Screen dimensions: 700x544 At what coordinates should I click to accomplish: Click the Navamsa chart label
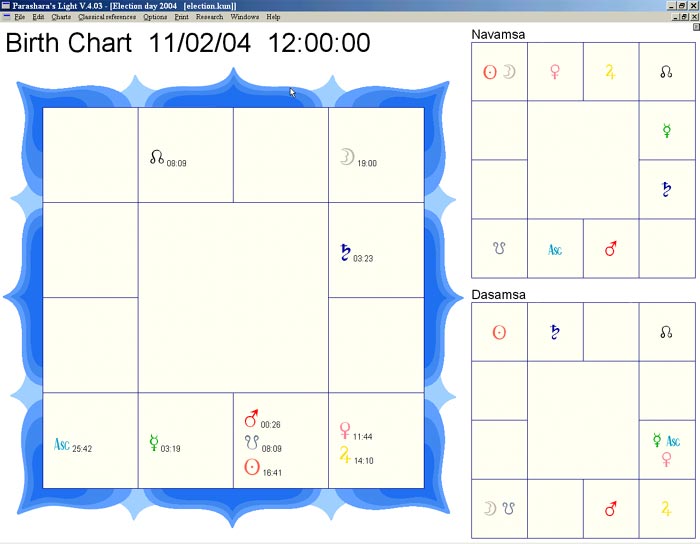(498, 34)
